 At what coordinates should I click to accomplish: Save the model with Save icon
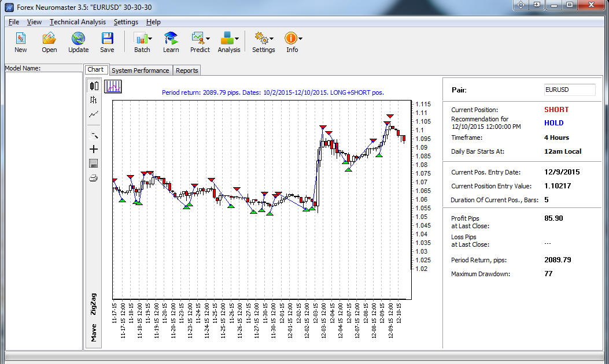[107, 39]
